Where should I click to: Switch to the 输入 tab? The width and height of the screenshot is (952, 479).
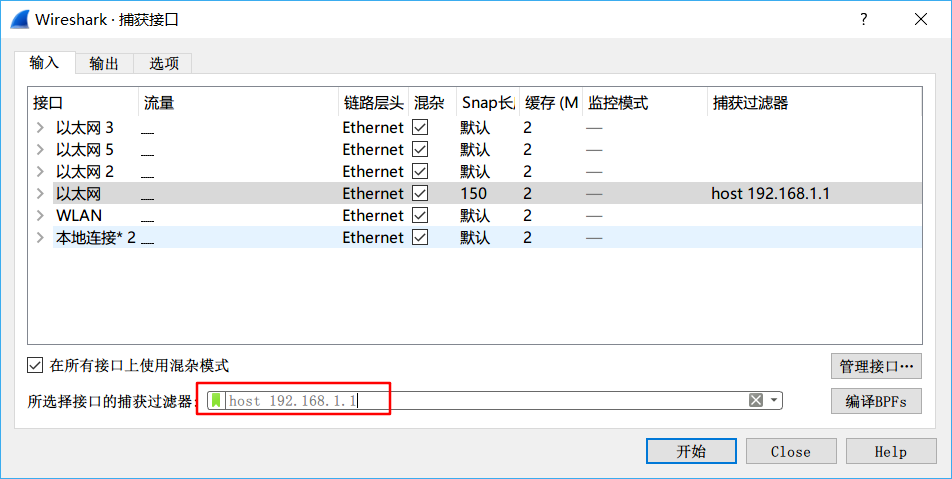[x=44, y=63]
